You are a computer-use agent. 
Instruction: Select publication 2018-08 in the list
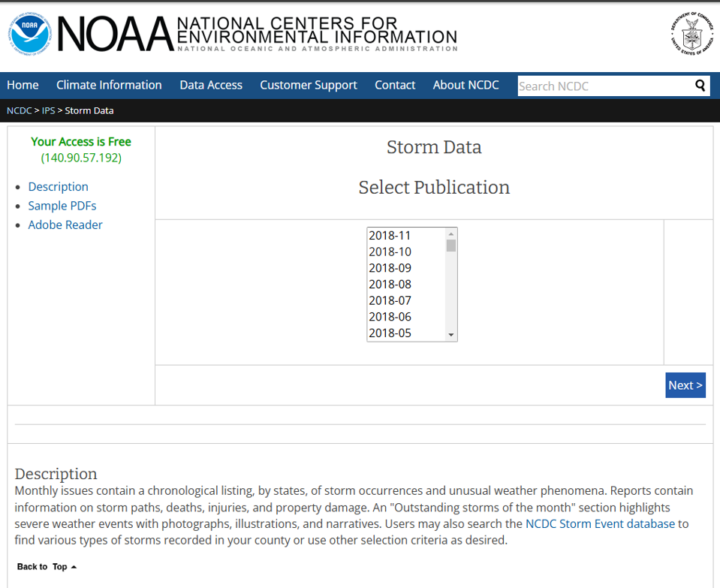(x=406, y=285)
